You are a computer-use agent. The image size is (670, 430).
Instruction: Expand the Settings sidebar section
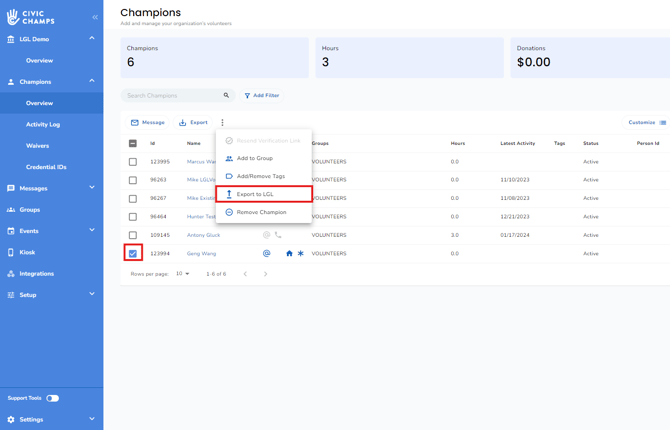tap(92, 419)
